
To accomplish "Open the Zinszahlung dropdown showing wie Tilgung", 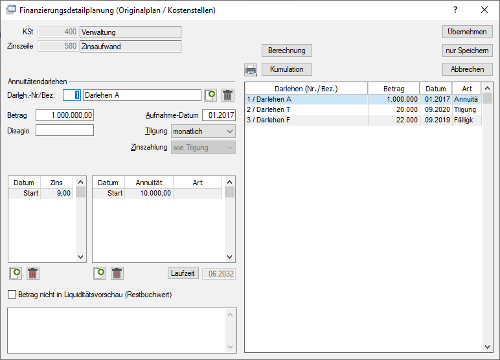I will pyautogui.click(x=203, y=147).
